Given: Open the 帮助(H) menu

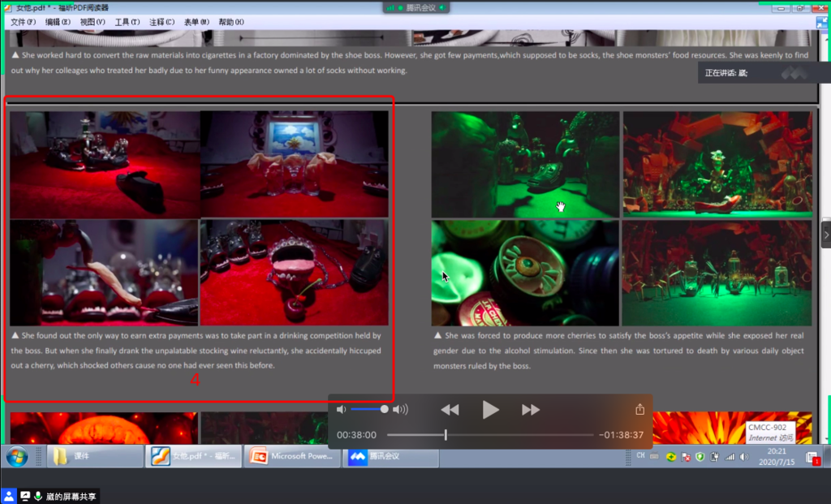Looking at the screenshot, I should tap(231, 22).
